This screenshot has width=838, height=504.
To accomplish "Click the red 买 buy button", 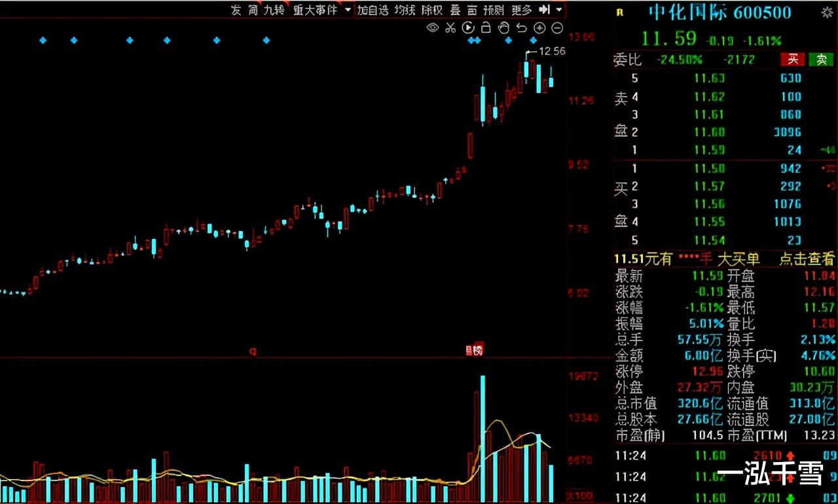I will [793, 60].
